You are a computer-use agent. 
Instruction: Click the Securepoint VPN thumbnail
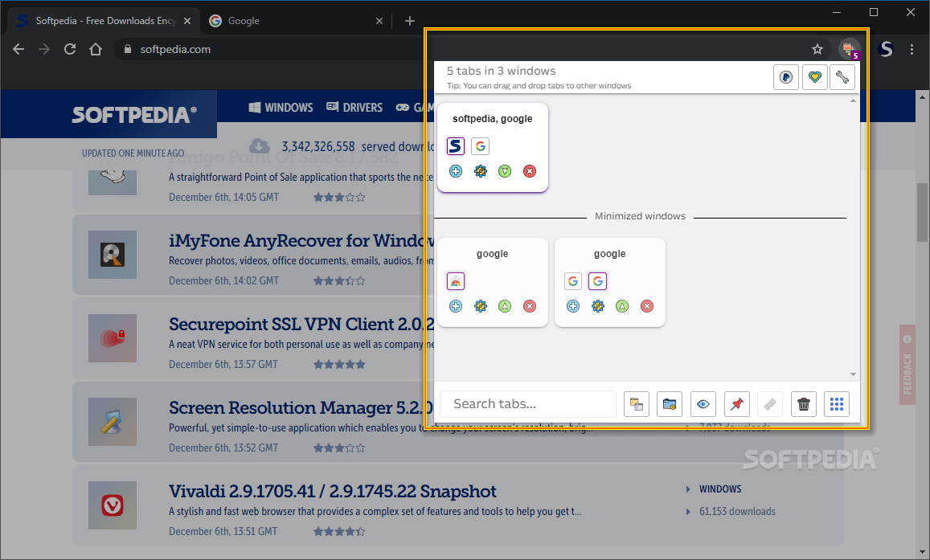[x=113, y=337]
